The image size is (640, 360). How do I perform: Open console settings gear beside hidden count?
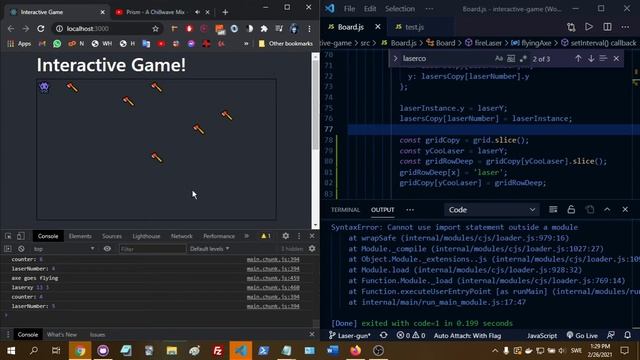tap(312, 249)
